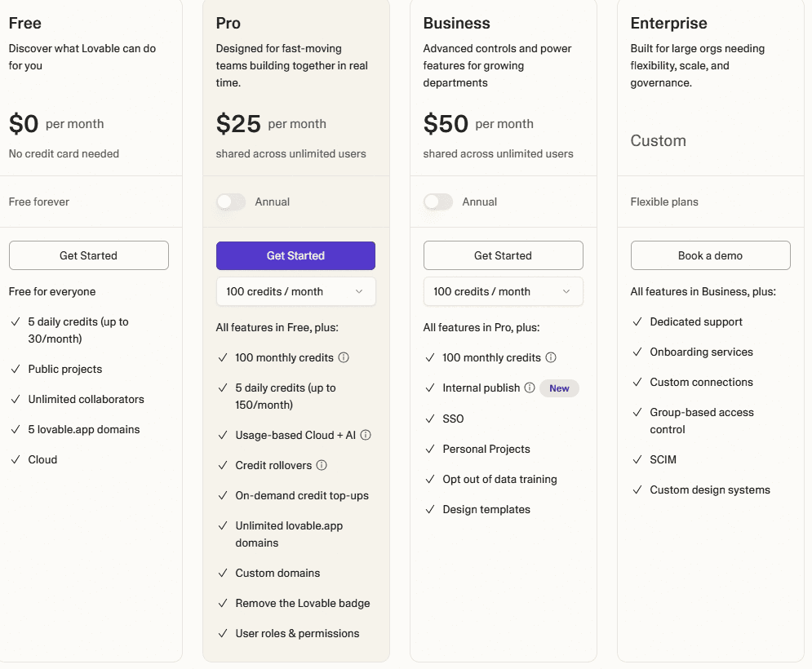Toggle Annual billing on the Business plan

coord(438,201)
